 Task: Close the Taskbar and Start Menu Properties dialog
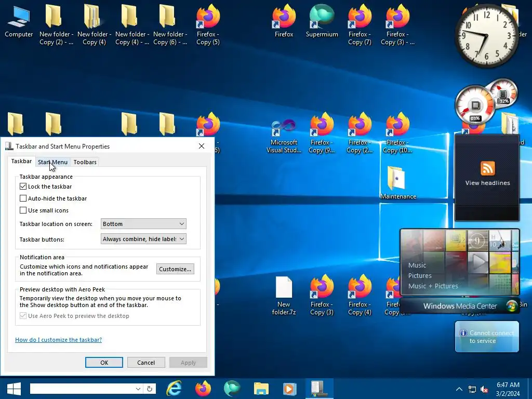pyautogui.click(x=202, y=146)
